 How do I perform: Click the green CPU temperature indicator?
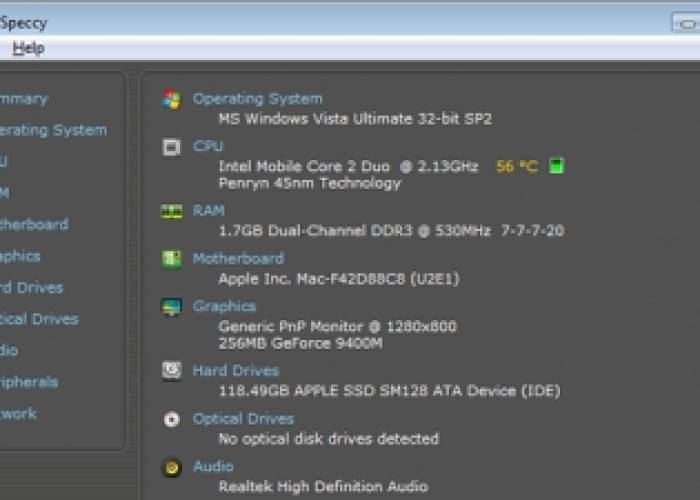click(x=556, y=166)
